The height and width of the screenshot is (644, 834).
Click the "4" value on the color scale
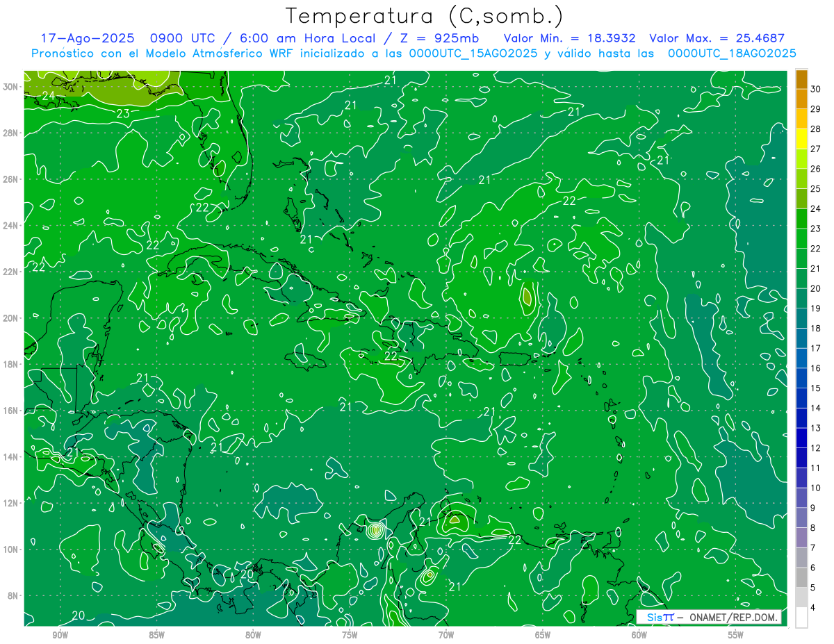[x=813, y=608]
